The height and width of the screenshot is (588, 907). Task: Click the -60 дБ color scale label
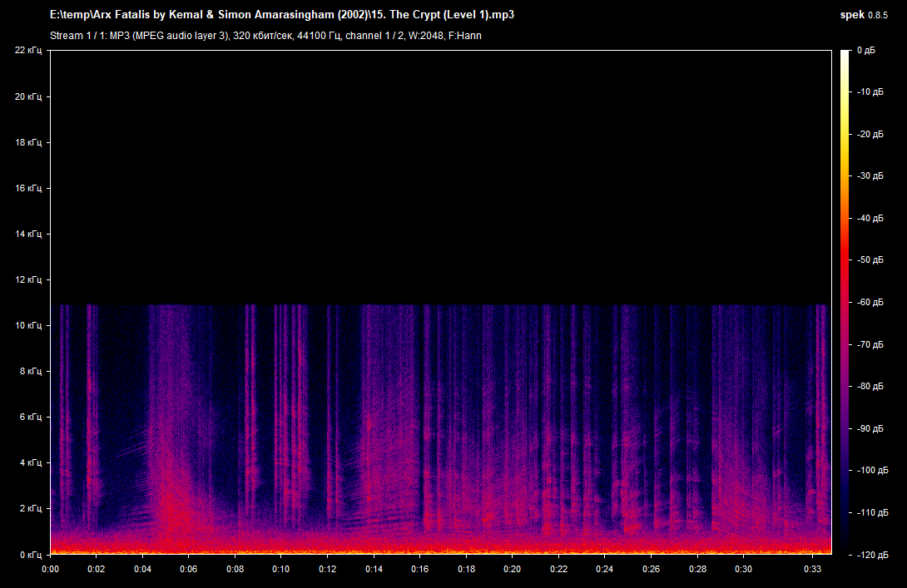tap(870, 303)
